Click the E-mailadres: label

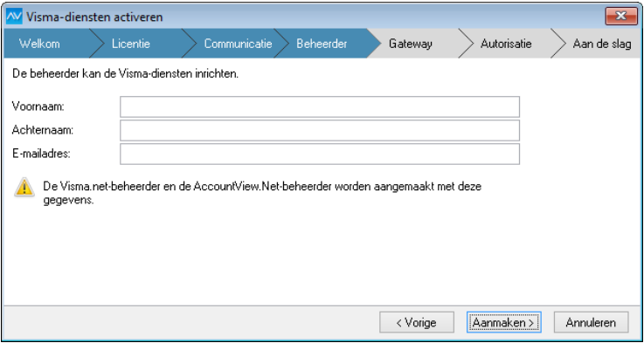pos(41,154)
